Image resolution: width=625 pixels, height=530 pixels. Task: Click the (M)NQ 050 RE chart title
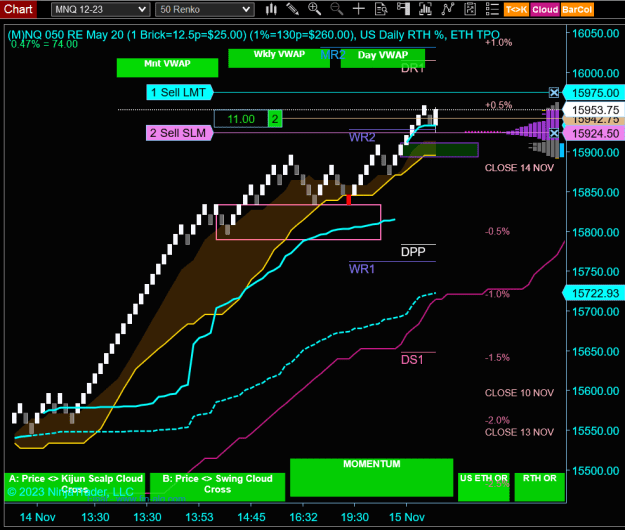(x=254, y=35)
